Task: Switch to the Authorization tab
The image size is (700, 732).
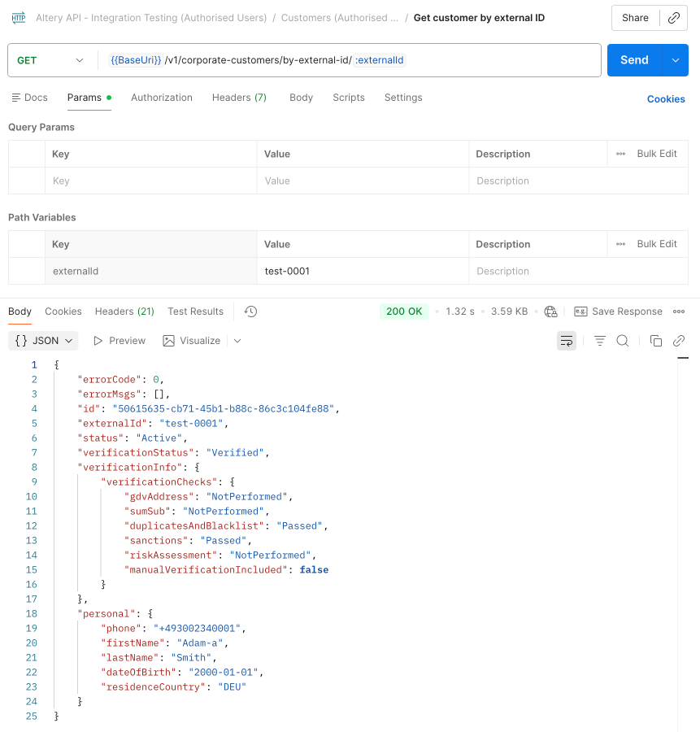Action: [x=162, y=98]
